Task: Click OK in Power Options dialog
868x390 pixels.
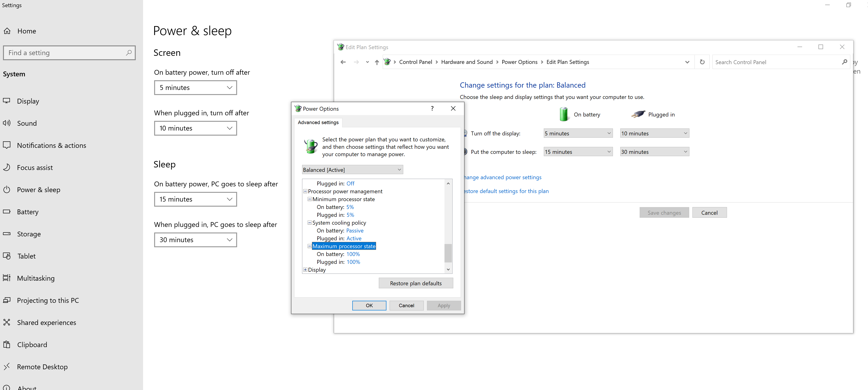Action: (x=369, y=306)
